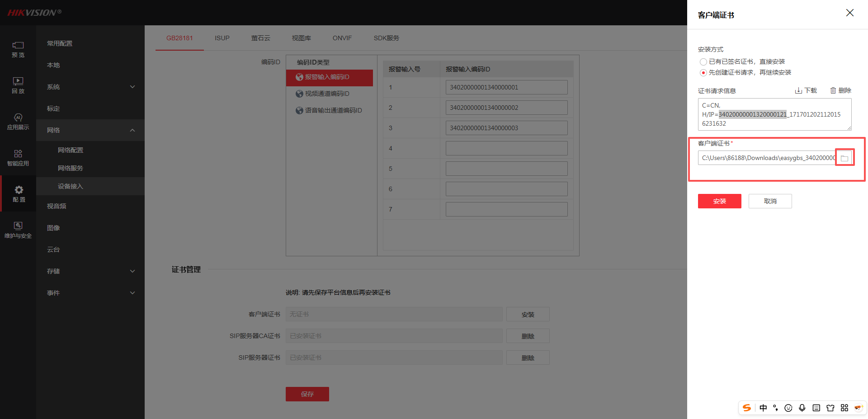Click alarm input 1 encoding ID field
Screen dimensions: 868x419
506,87
